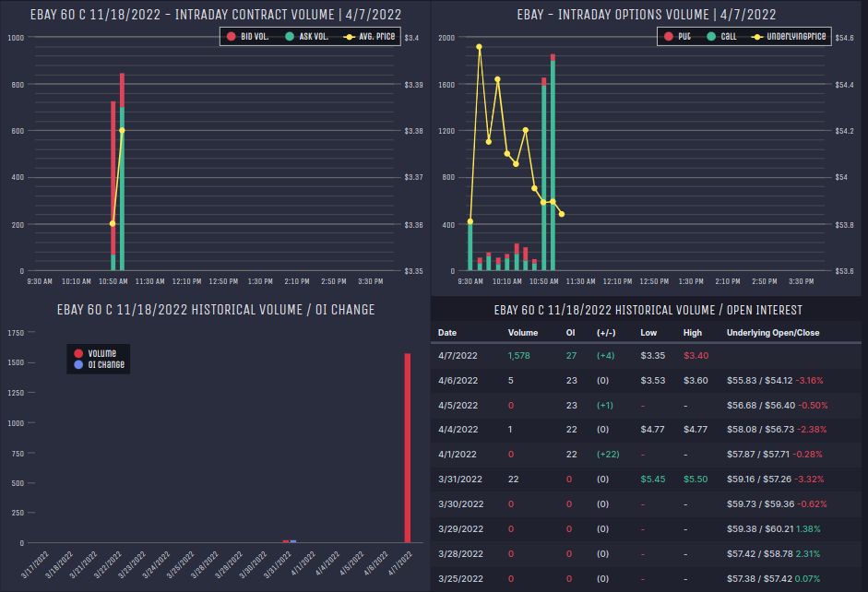The height and width of the screenshot is (592, 868).
Task: Click the 4/7/2022 x-axis label in historical chart
Action: pos(400,563)
